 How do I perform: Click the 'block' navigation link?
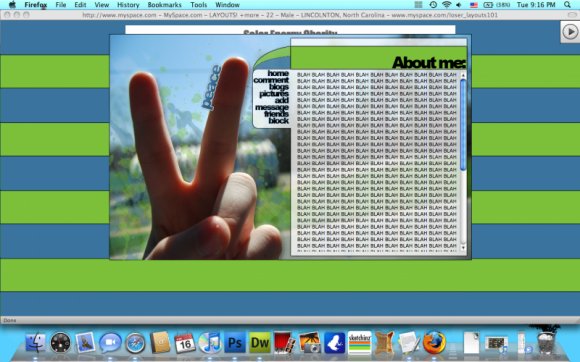pos(279,121)
